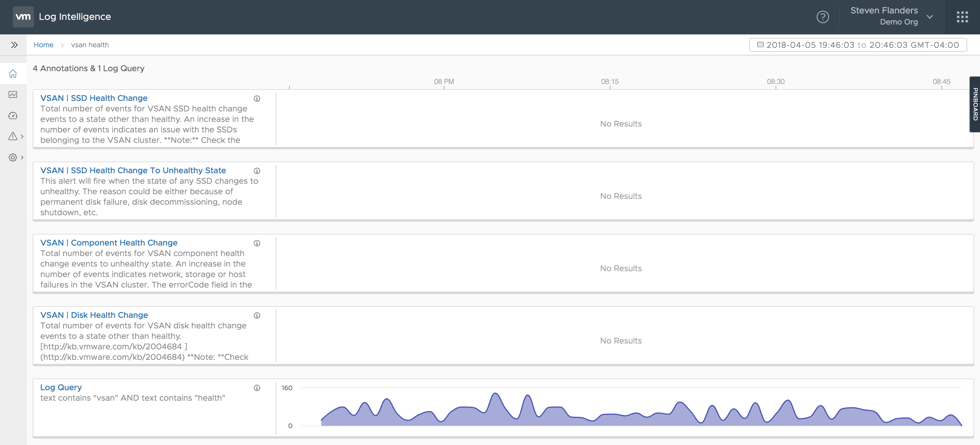Open SSD Health Change To Unhealthy State

click(x=133, y=170)
